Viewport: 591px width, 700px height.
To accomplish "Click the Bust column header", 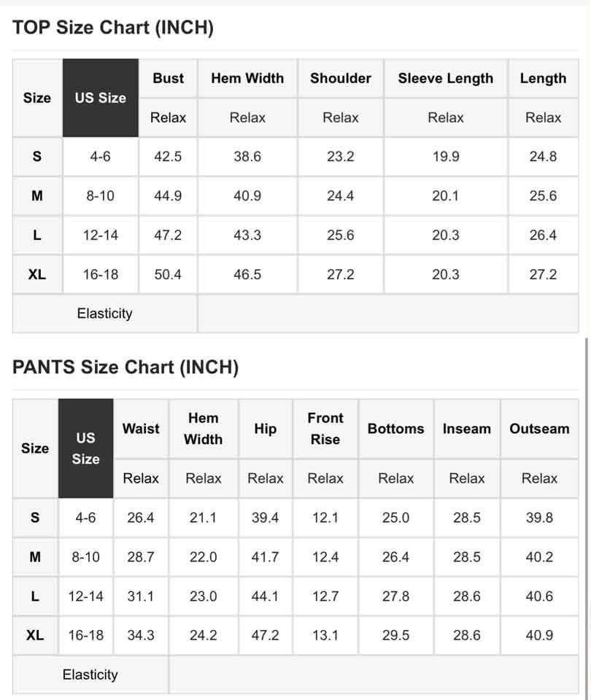I will click(x=168, y=78).
